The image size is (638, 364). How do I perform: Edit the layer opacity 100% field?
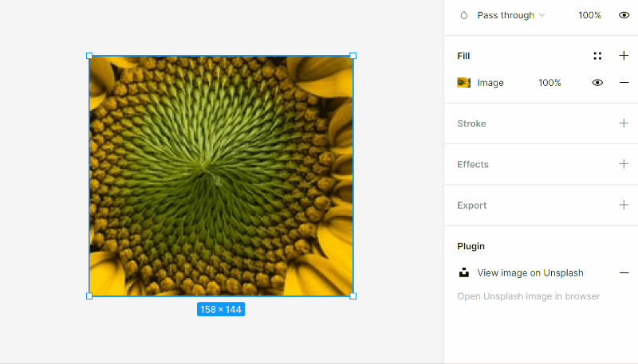(589, 15)
